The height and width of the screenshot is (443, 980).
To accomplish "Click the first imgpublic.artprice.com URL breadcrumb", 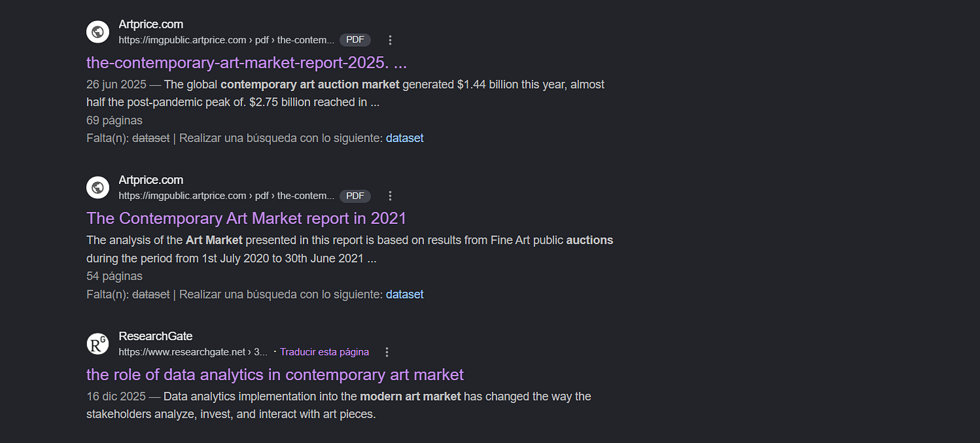I will (x=226, y=40).
